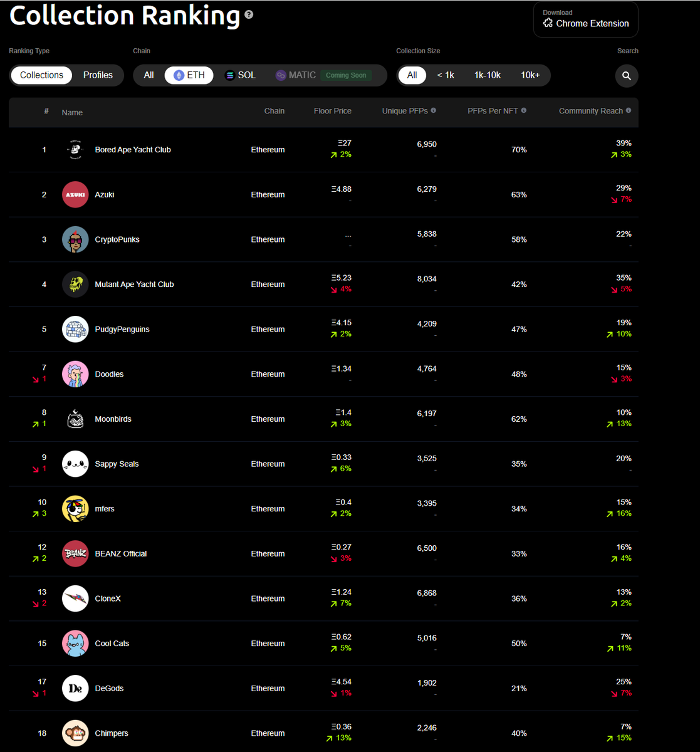Screen dimensions: 700x752
Task: Filter collection size 10k+
Action: tap(530, 75)
